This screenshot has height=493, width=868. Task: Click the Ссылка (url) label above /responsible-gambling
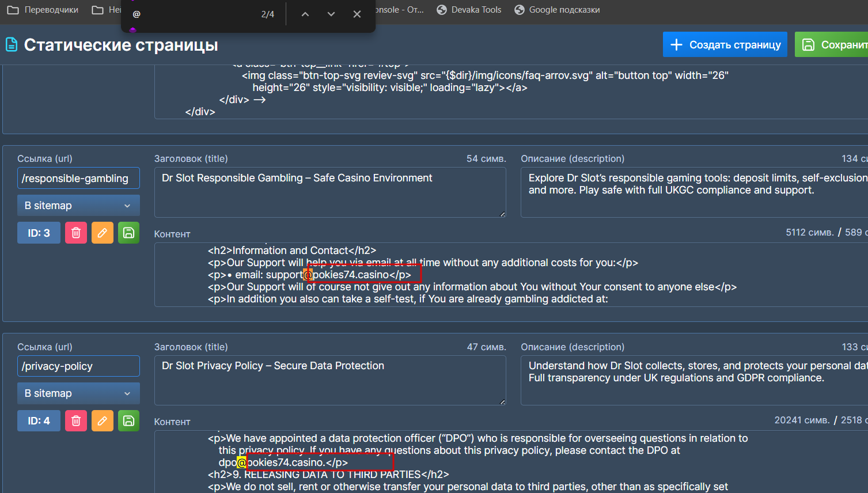click(x=45, y=158)
